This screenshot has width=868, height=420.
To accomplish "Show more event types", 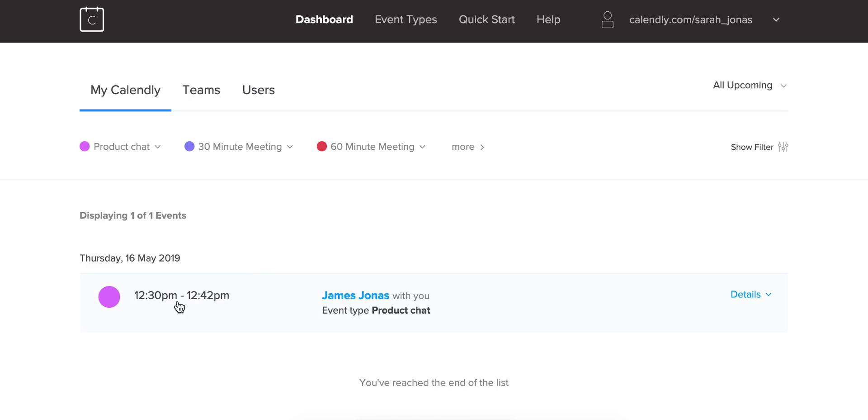I will 467,147.
